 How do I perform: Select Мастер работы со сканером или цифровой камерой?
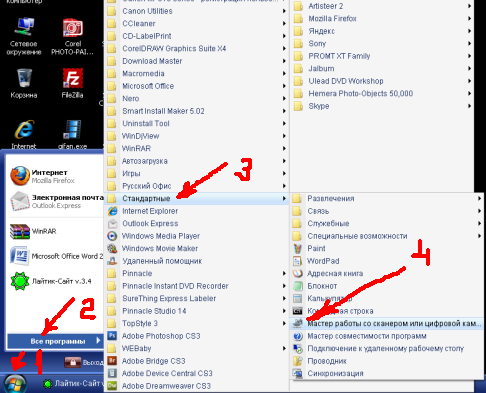click(387, 323)
